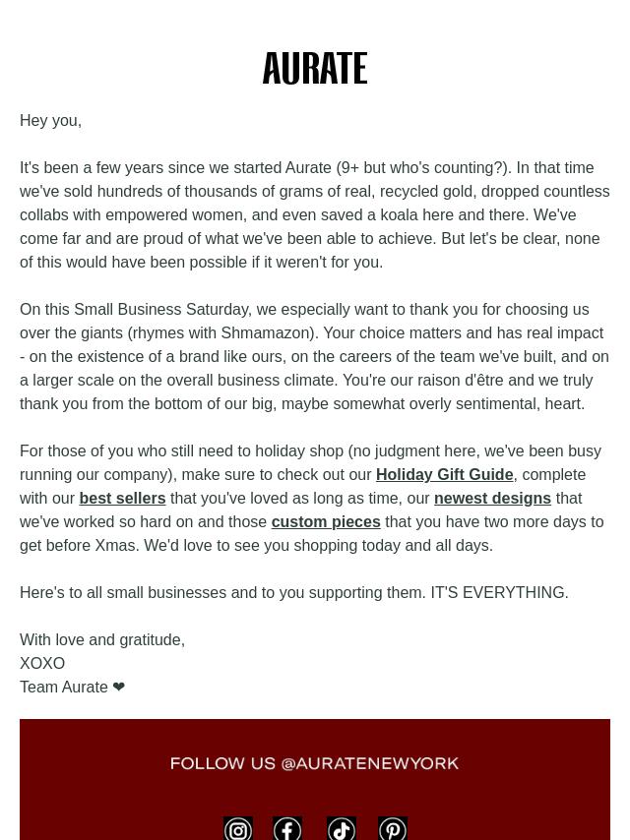Click the 'Hey you,' greeting line

(50, 121)
